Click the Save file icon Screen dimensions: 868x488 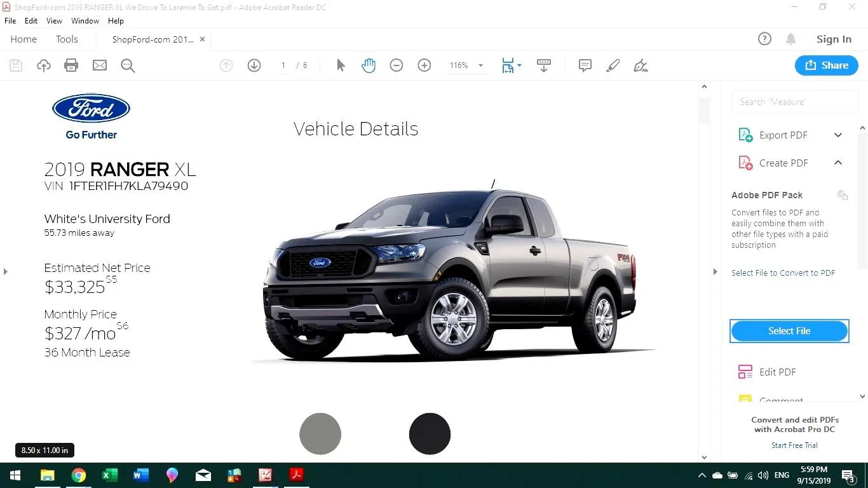(16, 65)
